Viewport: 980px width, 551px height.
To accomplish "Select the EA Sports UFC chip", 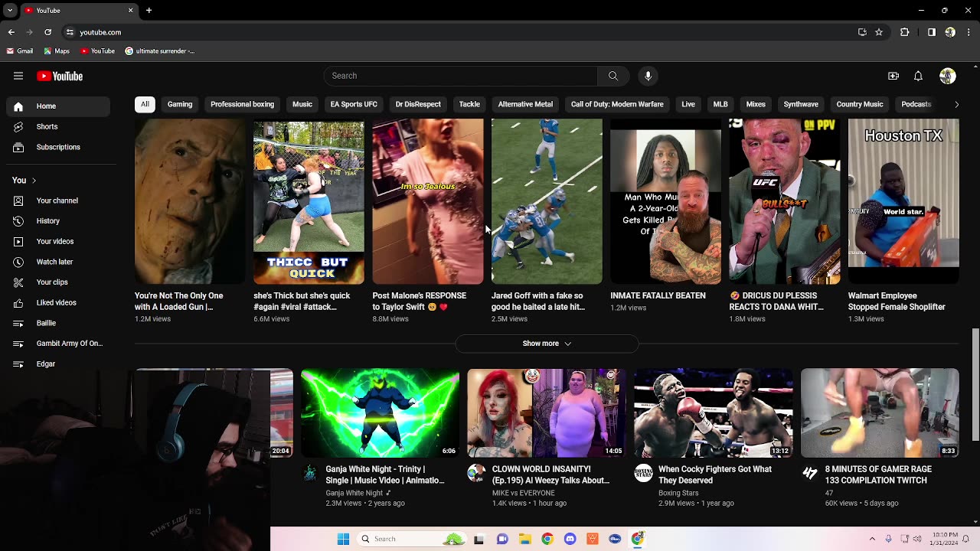I will click(354, 104).
